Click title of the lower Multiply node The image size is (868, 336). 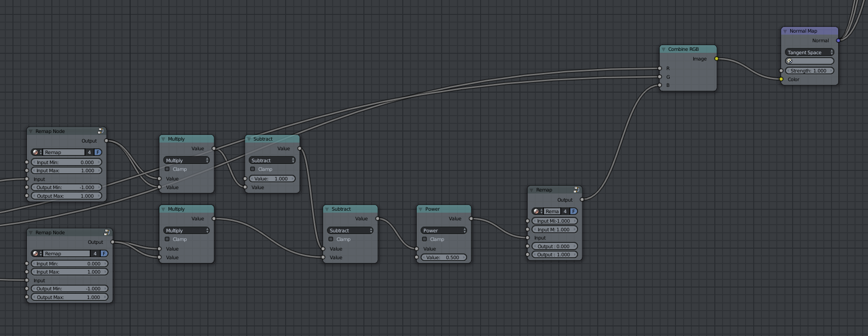[176, 209]
